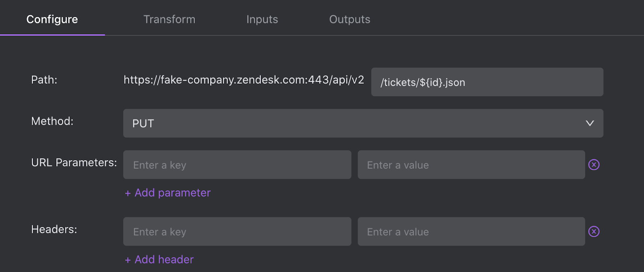Select the Outputs tab
Image resolution: width=644 pixels, height=272 pixels.
(350, 19)
